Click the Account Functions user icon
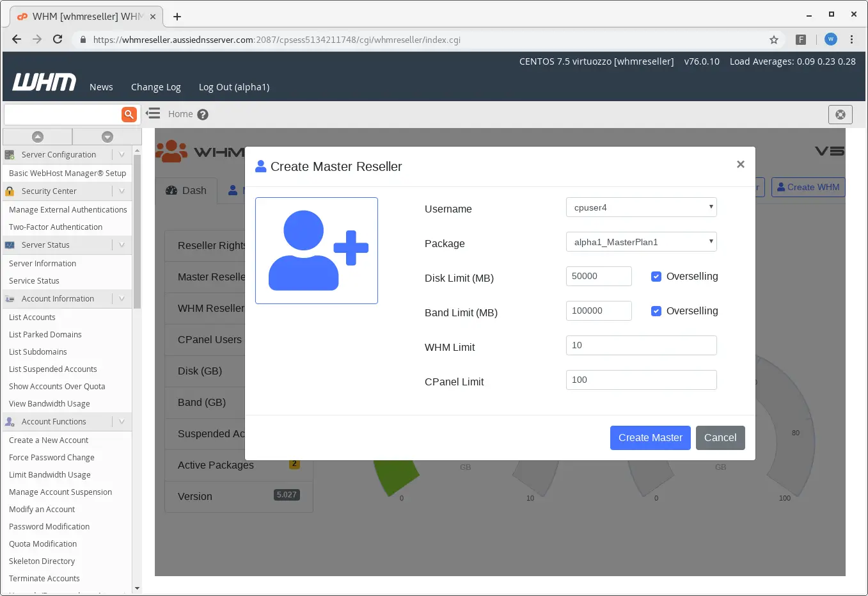The height and width of the screenshot is (596, 868). (x=10, y=422)
